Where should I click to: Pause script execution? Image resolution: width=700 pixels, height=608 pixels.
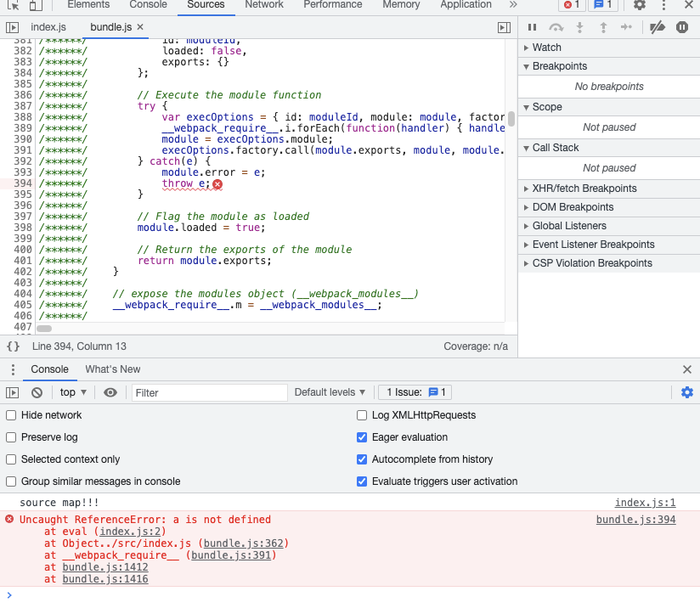[532, 28]
